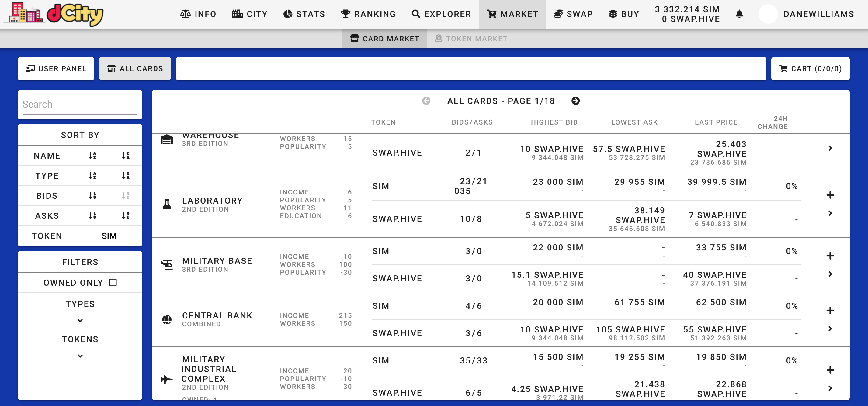Open the Info menu
The width and height of the screenshot is (868, 406).
point(198,14)
